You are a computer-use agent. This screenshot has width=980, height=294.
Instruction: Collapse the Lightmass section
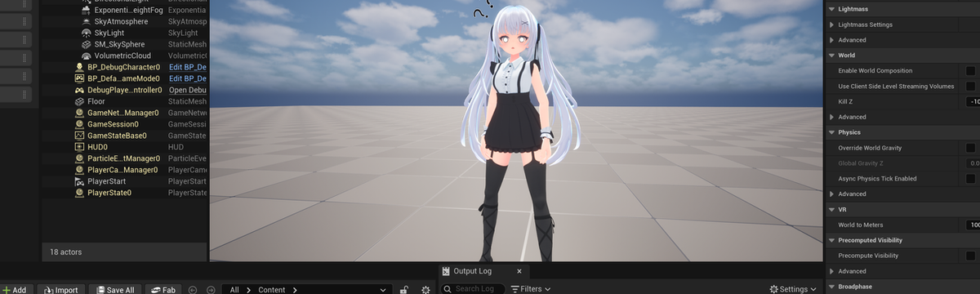click(831, 8)
